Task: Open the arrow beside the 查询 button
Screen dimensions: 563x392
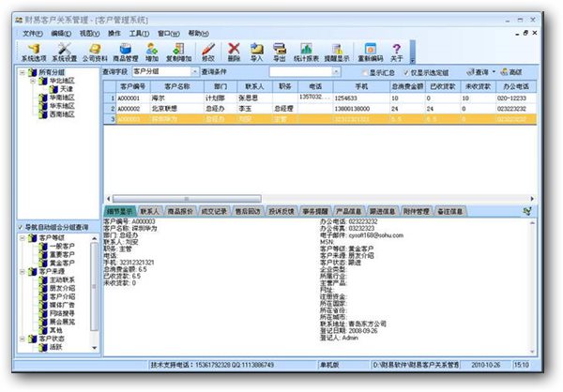Action: pyautogui.click(x=495, y=72)
